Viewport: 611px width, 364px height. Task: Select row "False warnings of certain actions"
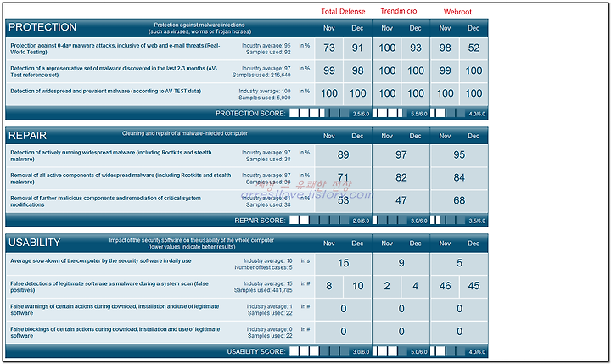click(247, 310)
